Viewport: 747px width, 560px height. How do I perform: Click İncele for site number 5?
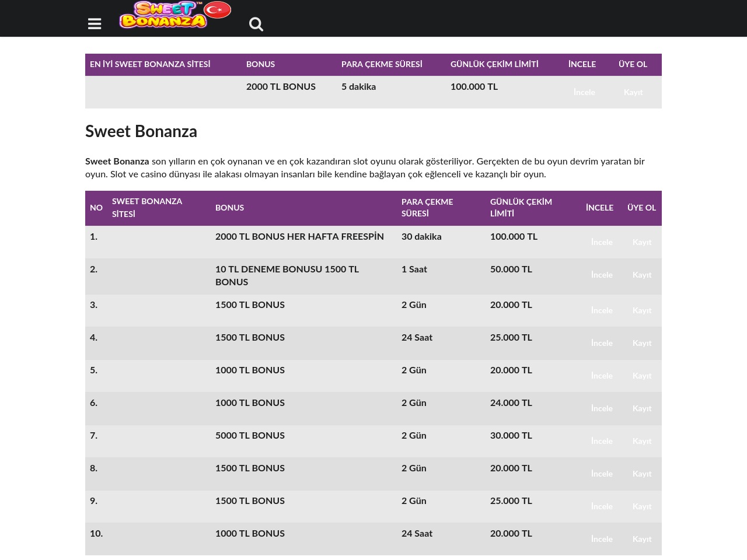coord(602,376)
